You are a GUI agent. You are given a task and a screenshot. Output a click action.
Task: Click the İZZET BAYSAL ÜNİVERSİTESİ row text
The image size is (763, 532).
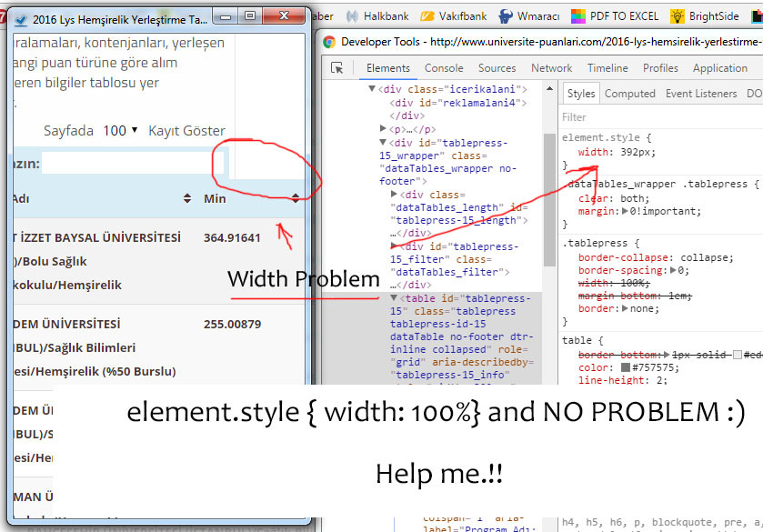click(100, 237)
